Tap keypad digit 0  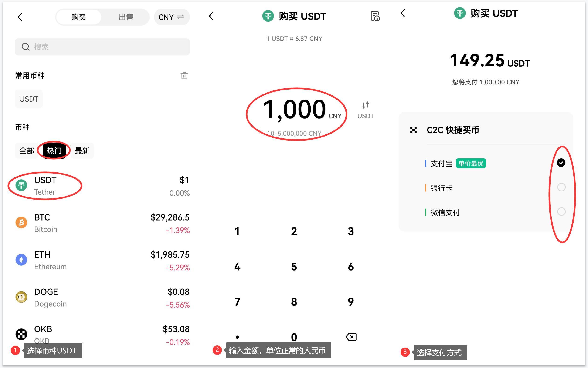pos(294,337)
